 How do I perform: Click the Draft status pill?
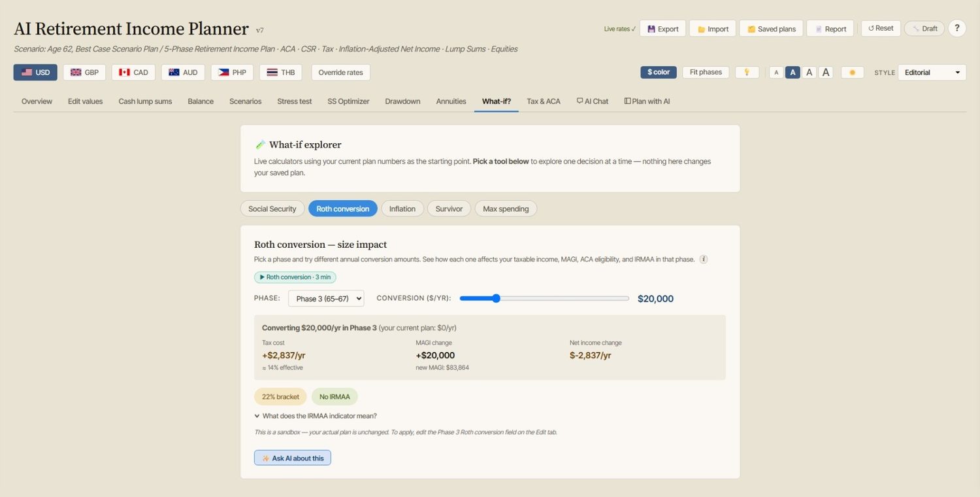point(924,28)
